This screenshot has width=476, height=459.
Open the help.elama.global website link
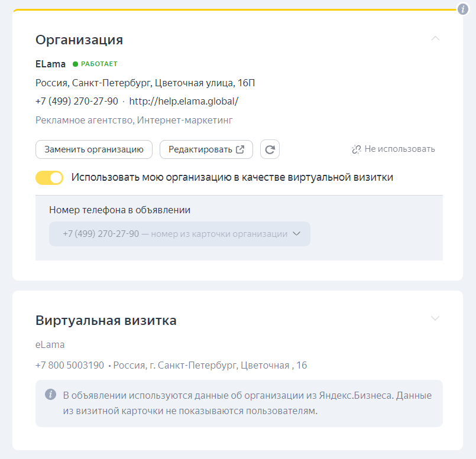(x=183, y=101)
